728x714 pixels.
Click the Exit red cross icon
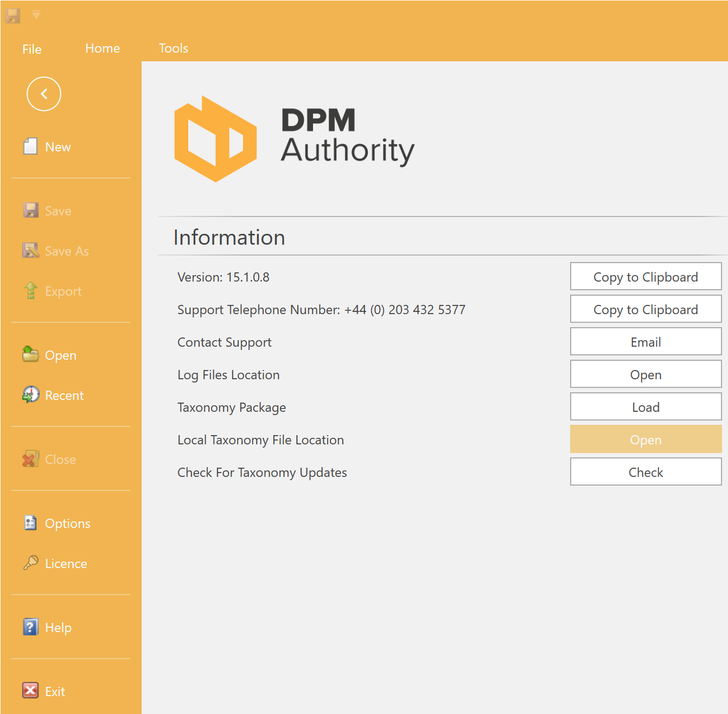(x=30, y=690)
